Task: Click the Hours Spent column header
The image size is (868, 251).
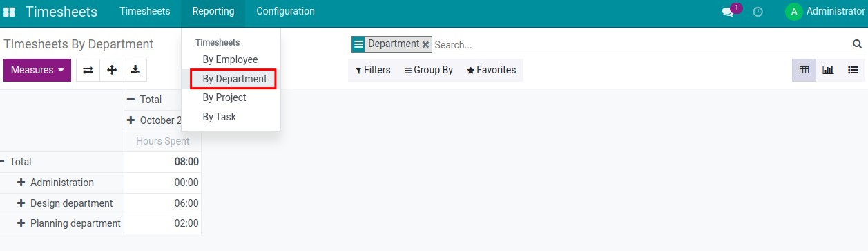Action: (x=163, y=141)
